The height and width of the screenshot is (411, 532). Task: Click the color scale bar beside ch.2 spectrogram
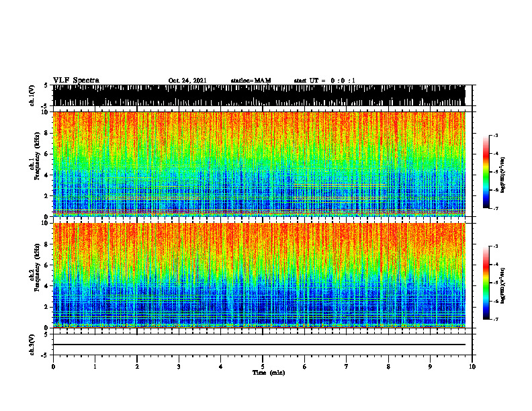click(x=486, y=283)
